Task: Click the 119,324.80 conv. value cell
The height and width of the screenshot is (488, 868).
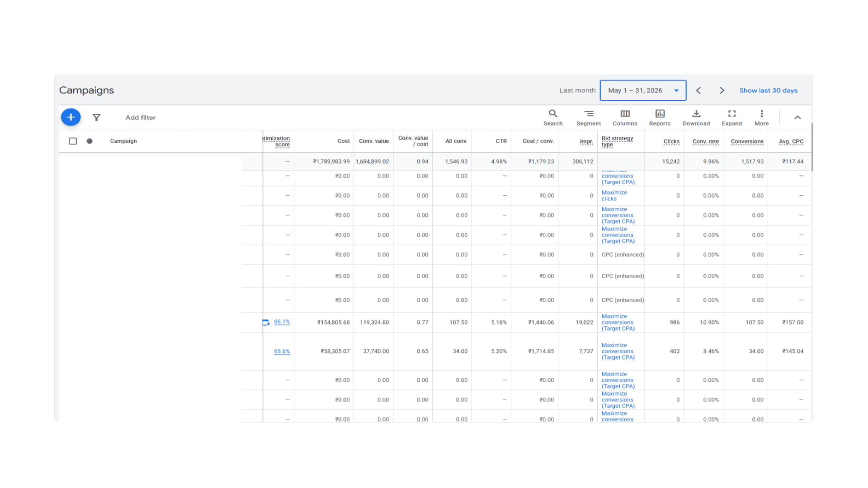Action: [374, 322]
